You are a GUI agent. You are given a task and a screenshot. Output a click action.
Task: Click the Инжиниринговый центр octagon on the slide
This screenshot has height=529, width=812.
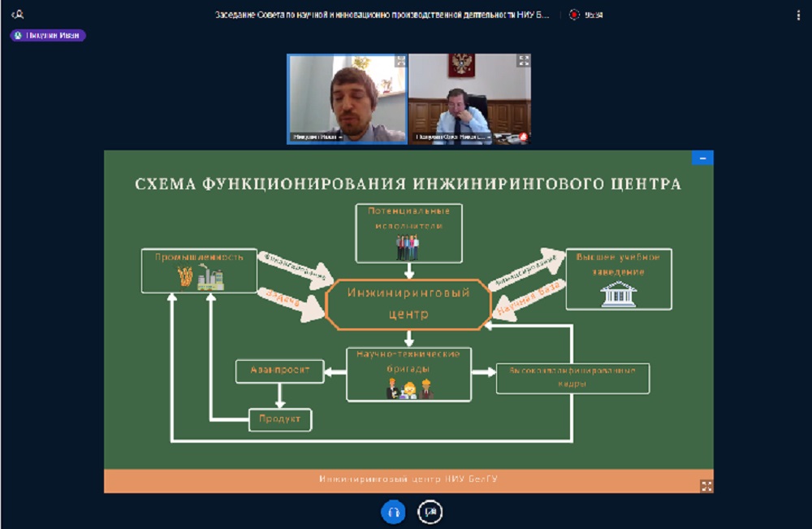[408, 302]
